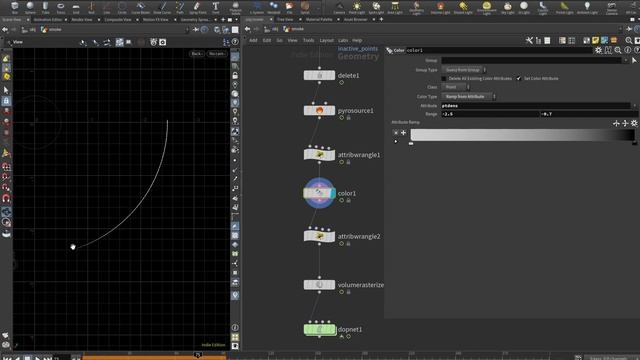Click the volumerasterize node icon
This screenshot has width=640, height=360.
(319, 285)
